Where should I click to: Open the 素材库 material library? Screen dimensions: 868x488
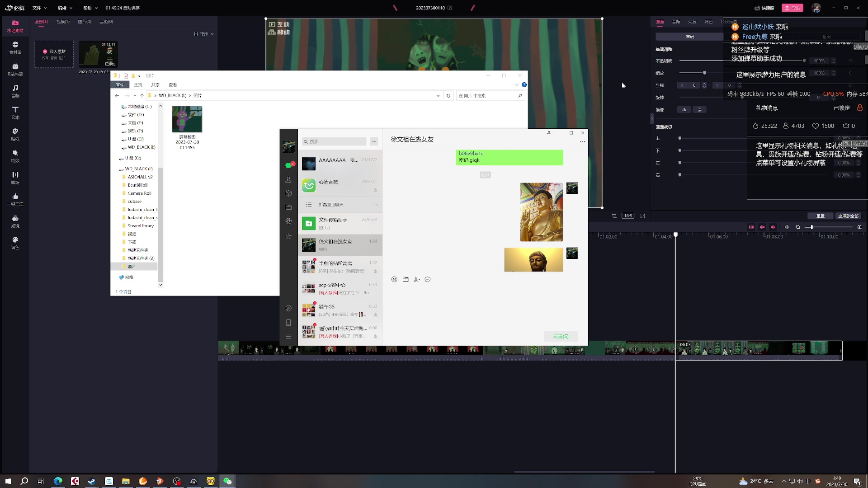(15, 47)
